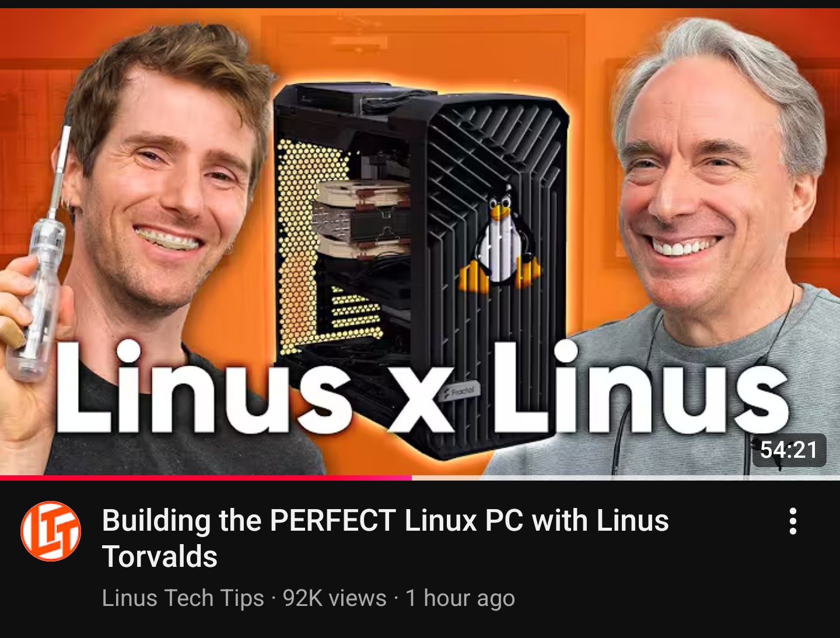
Task: Click the 1 hour ago timestamp
Action: tap(460, 598)
